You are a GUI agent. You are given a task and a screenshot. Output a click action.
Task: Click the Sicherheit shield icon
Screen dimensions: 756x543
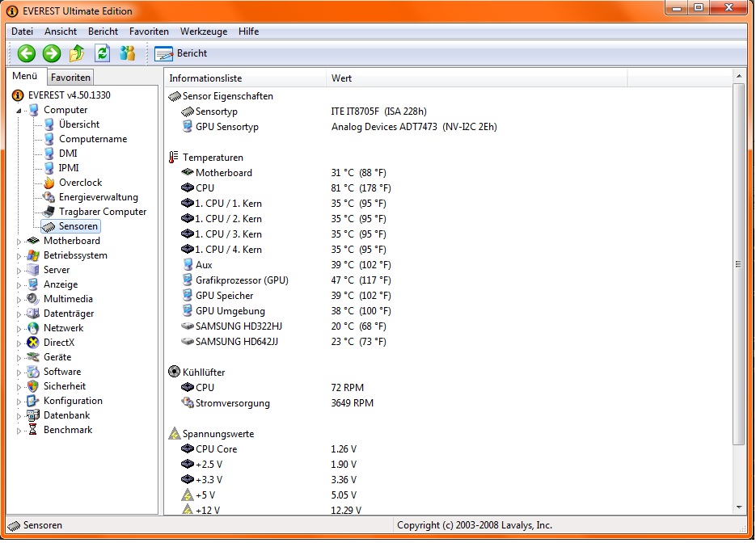pos(33,386)
